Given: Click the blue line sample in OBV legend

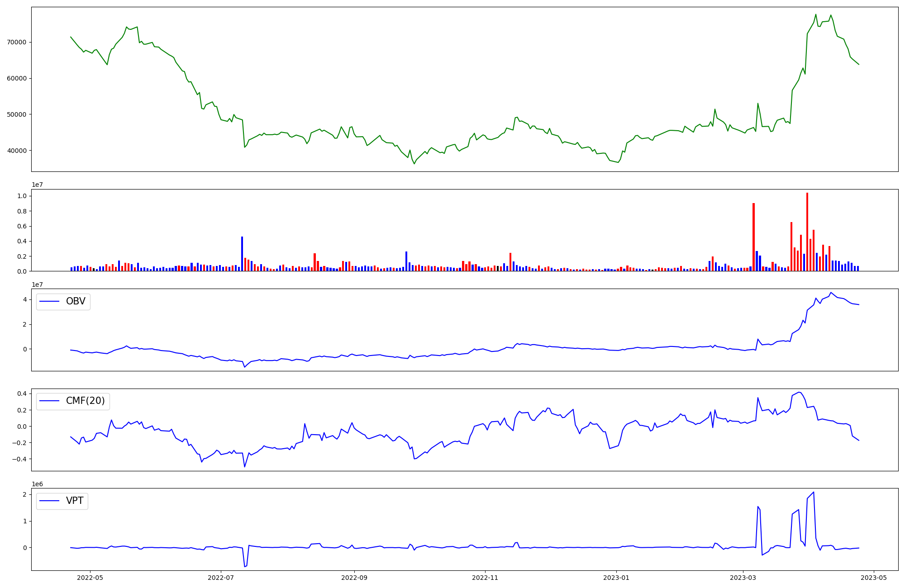Looking at the screenshot, I should coord(50,301).
